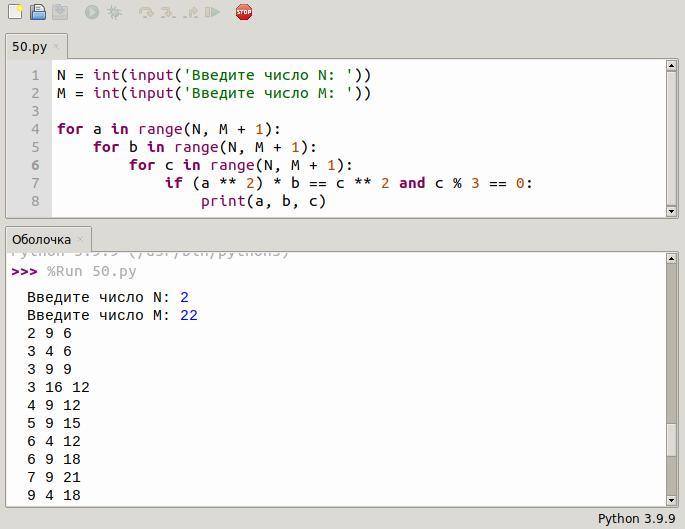Close the 50.py tab
Viewport: 685px width, 529px height.
pos(57,47)
